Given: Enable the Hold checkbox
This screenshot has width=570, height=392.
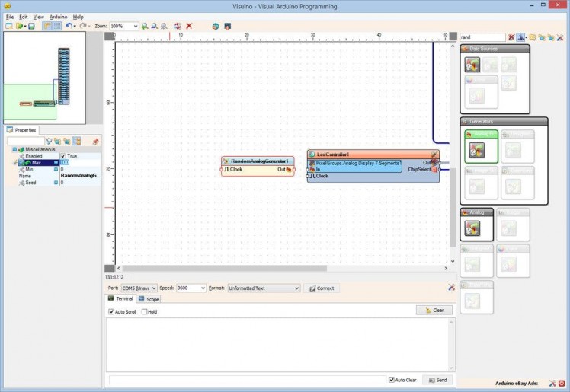Looking at the screenshot, I should 145,311.
